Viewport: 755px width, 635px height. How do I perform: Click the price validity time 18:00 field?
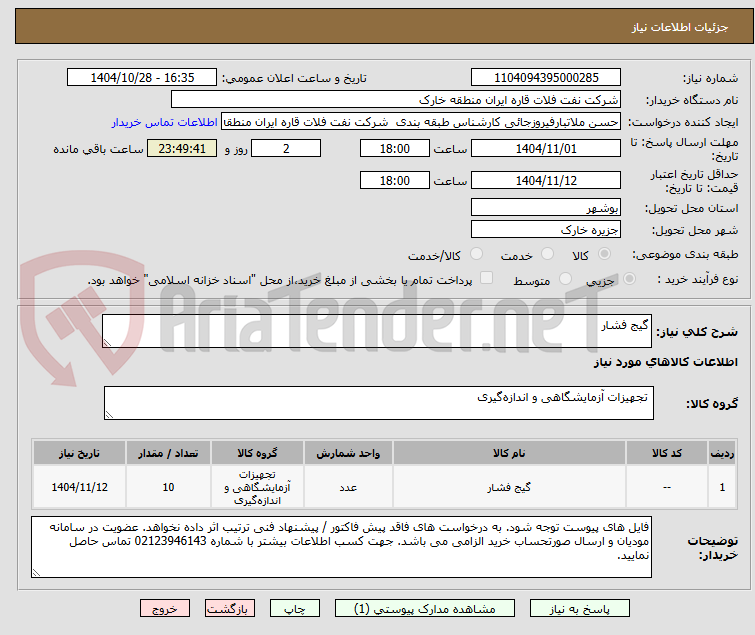tap(395, 180)
